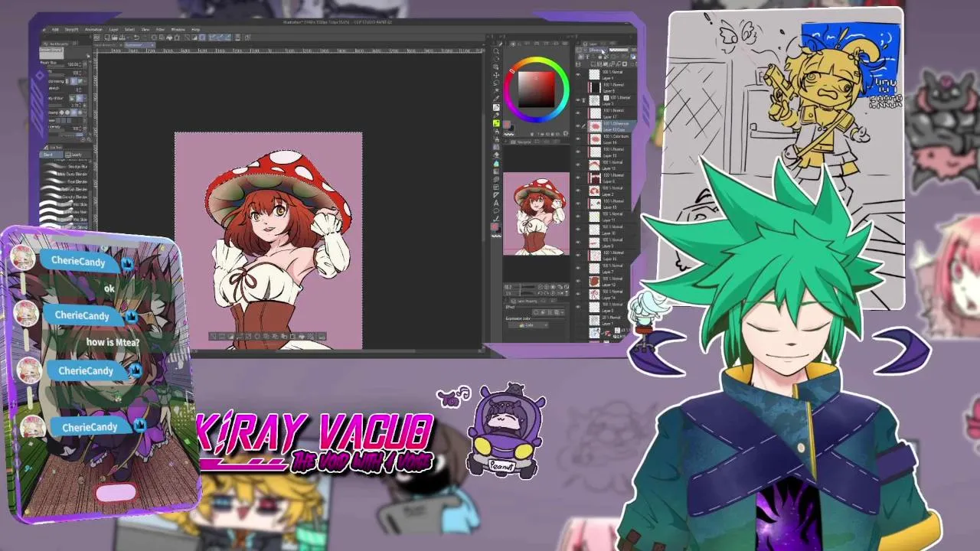The width and height of the screenshot is (980, 551).
Task: Choose the Crunchy Blender brush
Action: click(x=65, y=197)
